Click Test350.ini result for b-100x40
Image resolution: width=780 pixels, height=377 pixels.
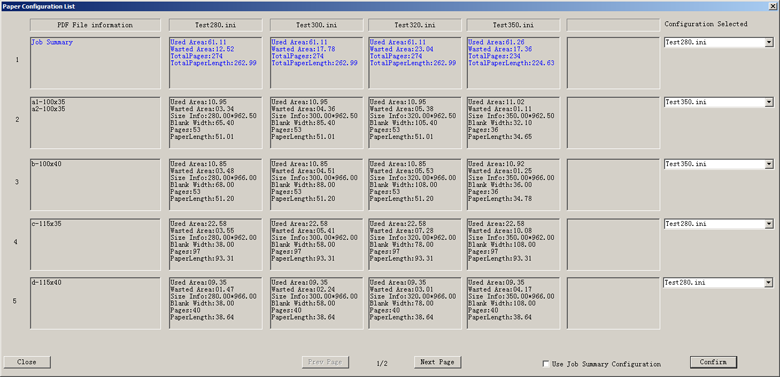pyautogui.click(x=513, y=185)
